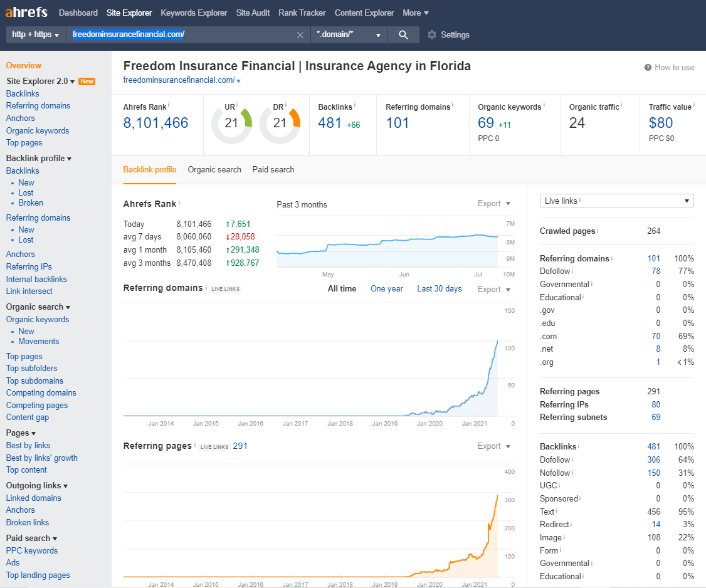The width and height of the screenshot is (706, 588).
Task: Open Referring IPs in sidebar
Action: (29, 267)
